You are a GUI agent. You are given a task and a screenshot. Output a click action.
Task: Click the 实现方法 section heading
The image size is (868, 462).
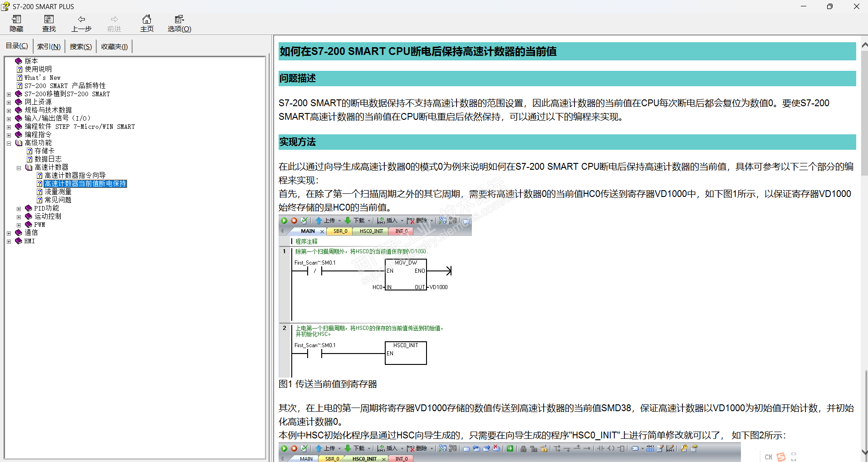point(298,142)
